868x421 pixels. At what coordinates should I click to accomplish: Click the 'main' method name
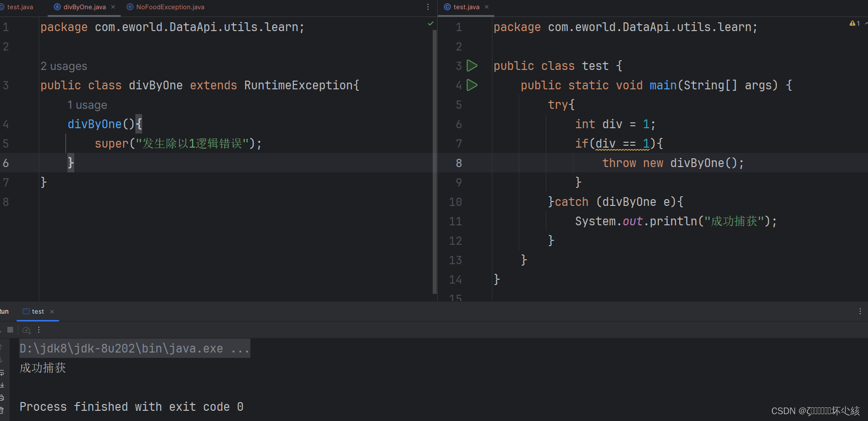(x=663, y=85)
